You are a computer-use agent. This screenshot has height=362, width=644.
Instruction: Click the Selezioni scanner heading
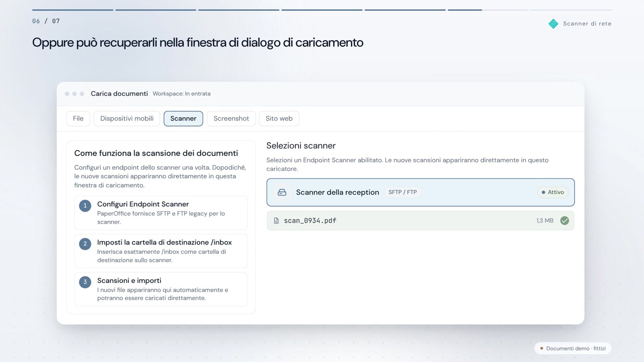[301, 146]
